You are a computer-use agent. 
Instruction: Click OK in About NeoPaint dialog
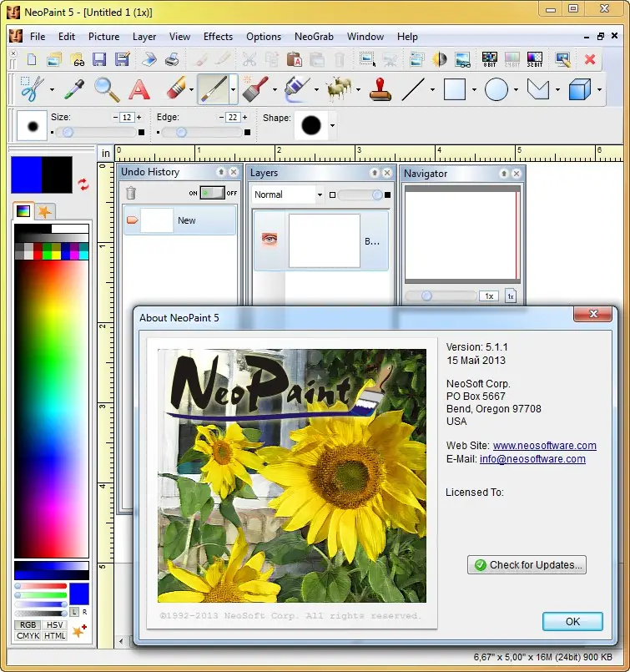pos(572,621)
